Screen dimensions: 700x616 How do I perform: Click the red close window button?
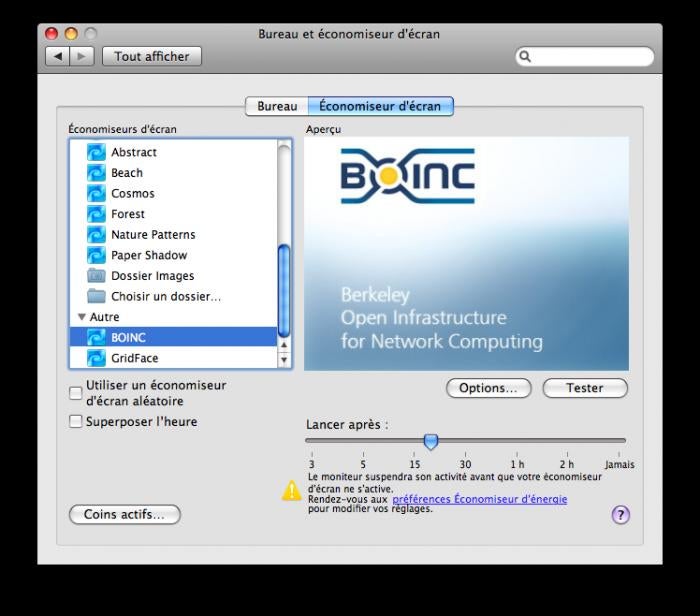pos(52,33)
